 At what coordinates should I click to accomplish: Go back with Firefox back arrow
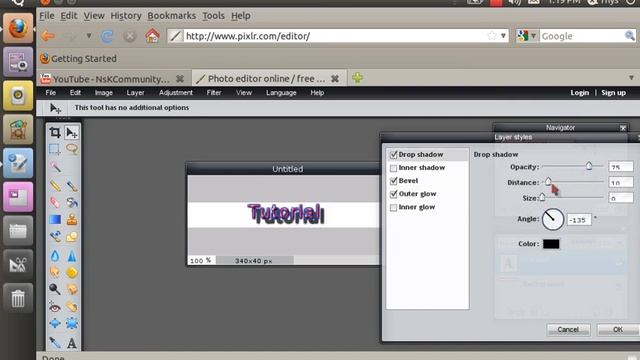[x=48, y=36]
